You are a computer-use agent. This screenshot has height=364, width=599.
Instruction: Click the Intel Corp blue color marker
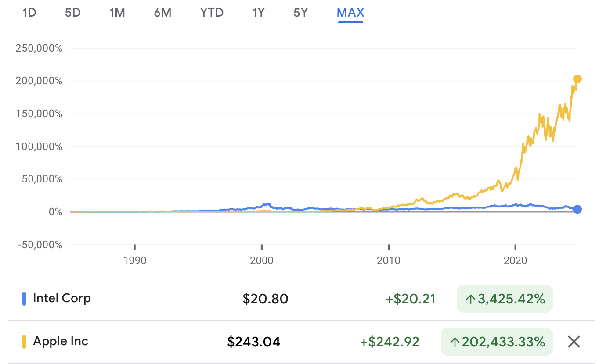25,299
